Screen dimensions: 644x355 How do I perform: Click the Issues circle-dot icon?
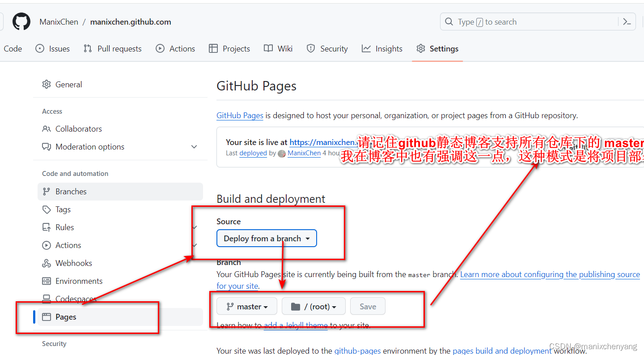40,48
